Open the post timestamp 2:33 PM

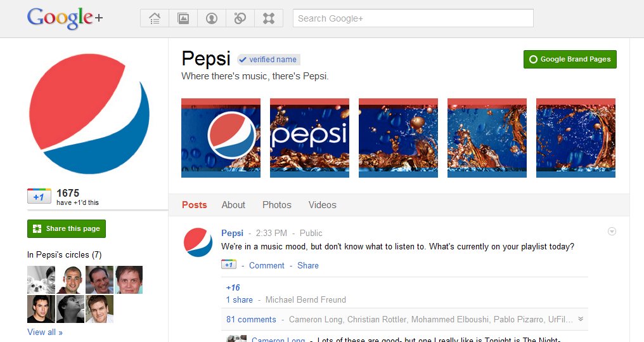click(x=271, y=233)
